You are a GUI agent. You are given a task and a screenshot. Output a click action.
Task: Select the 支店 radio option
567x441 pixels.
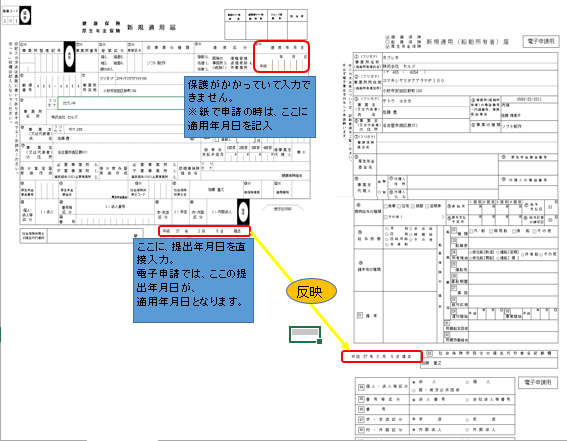pyautogui.click(x=467, y=420)
